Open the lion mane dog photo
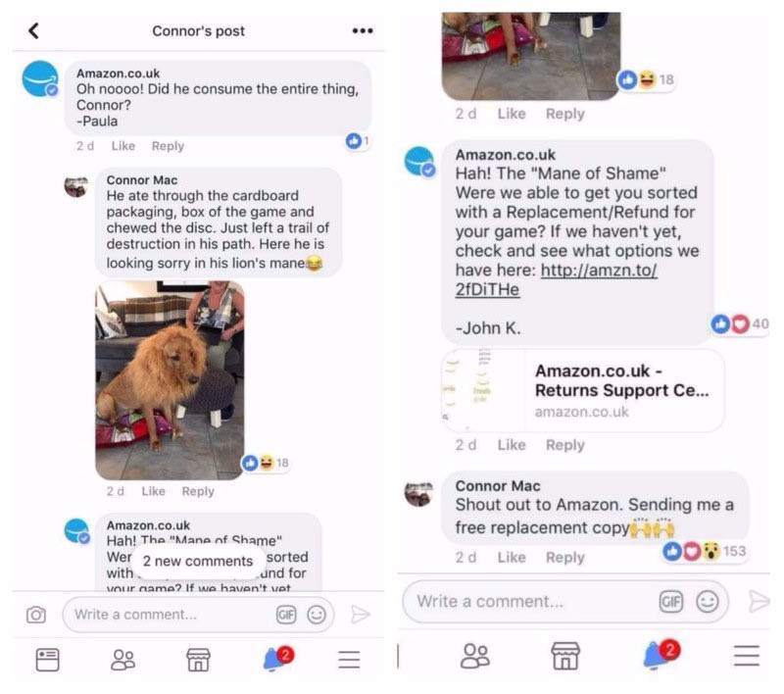Viewport: 784px width, 694px height. (170, 380)
